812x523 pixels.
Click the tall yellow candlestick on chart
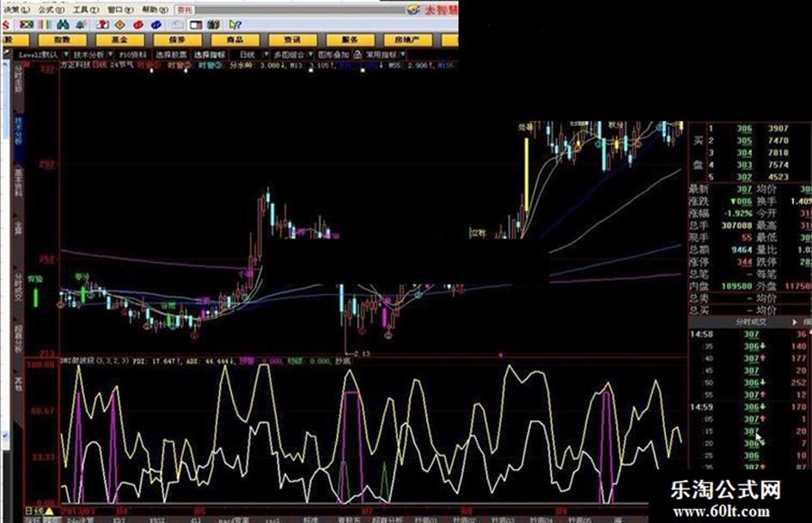(x=527, y=174)
